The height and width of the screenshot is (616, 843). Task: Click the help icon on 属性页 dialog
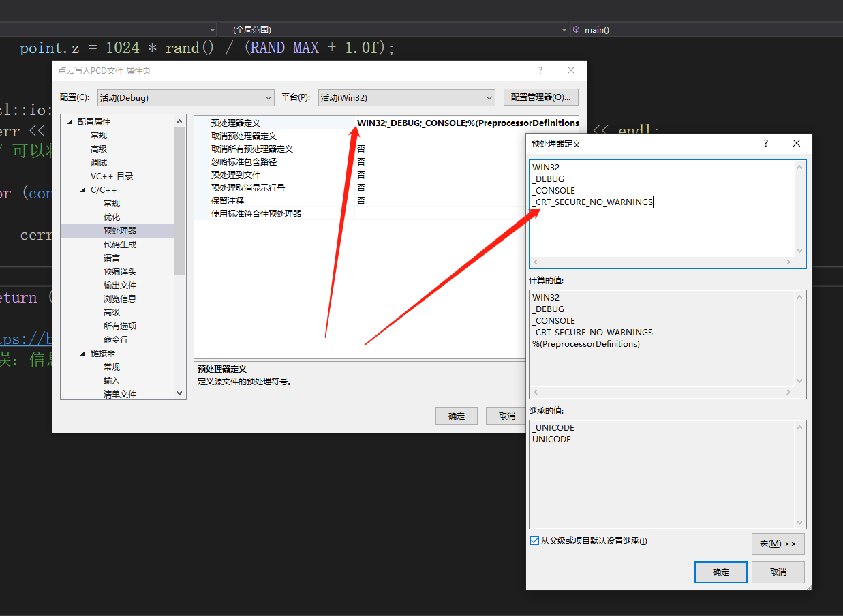point(540,70)
